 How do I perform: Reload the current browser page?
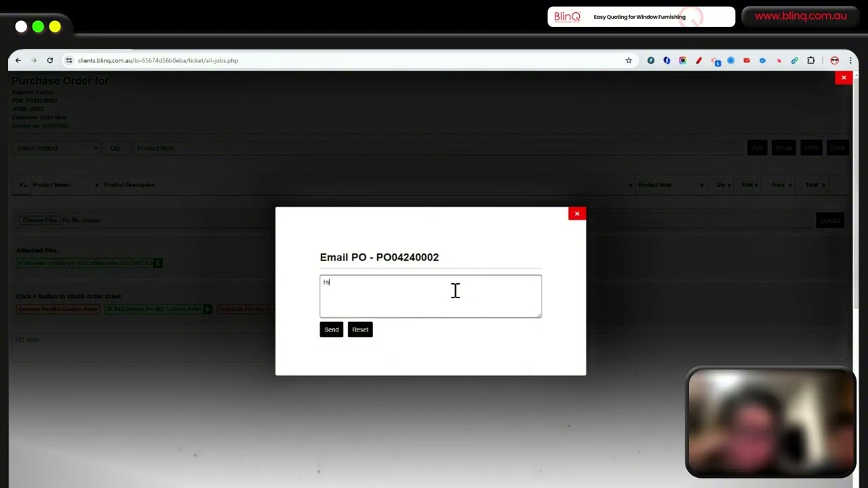pos(50,60)
